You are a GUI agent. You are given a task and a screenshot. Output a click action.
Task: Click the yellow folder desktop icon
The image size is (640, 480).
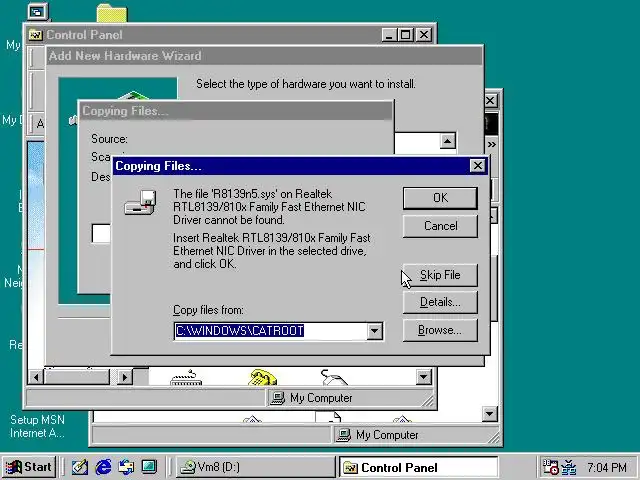112,13
